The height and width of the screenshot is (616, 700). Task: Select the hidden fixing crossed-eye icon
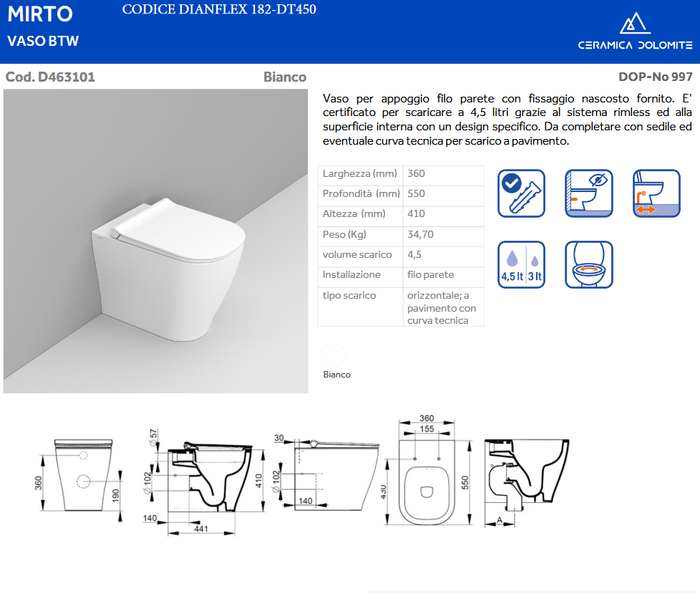(589, 193)
